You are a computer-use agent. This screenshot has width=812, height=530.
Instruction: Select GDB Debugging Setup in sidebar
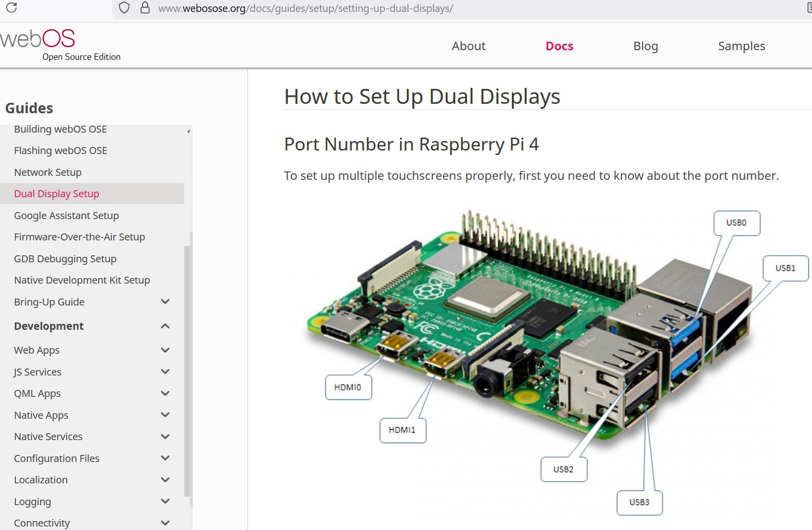click(65, 259)
